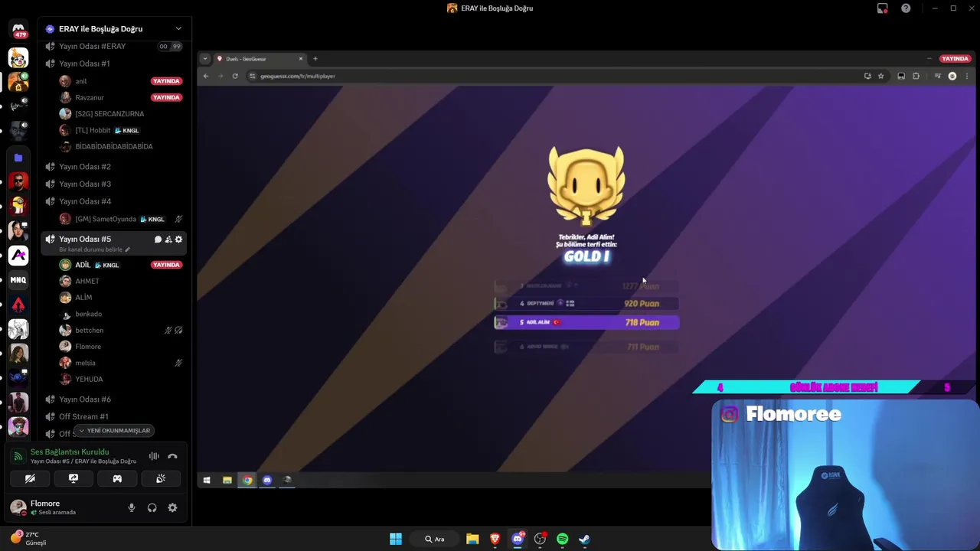Click Windows taskbar search box Ara

point(435,539)
